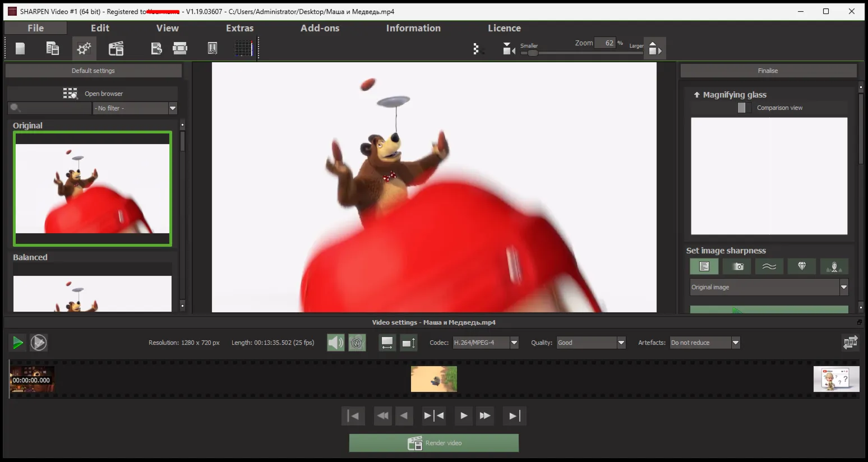868x462 pixels.
Task: Click the zoom percentage field showing 62
Action: [x=605, y=43]
